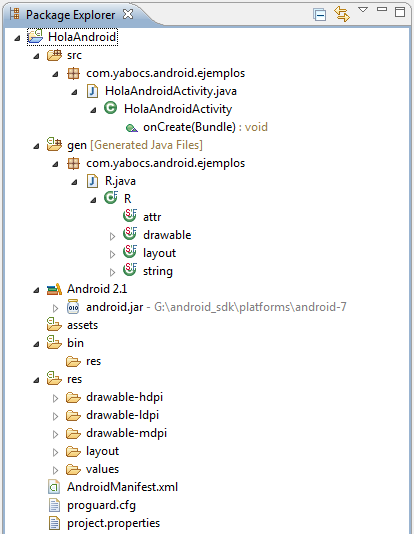
Task: Click the Android 2.1 library icon
Action: [x=54, y=289]
